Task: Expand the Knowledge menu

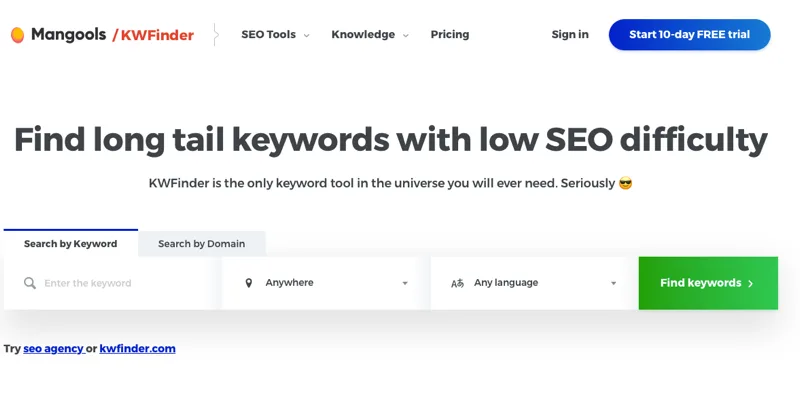Action: pos(369,34)
